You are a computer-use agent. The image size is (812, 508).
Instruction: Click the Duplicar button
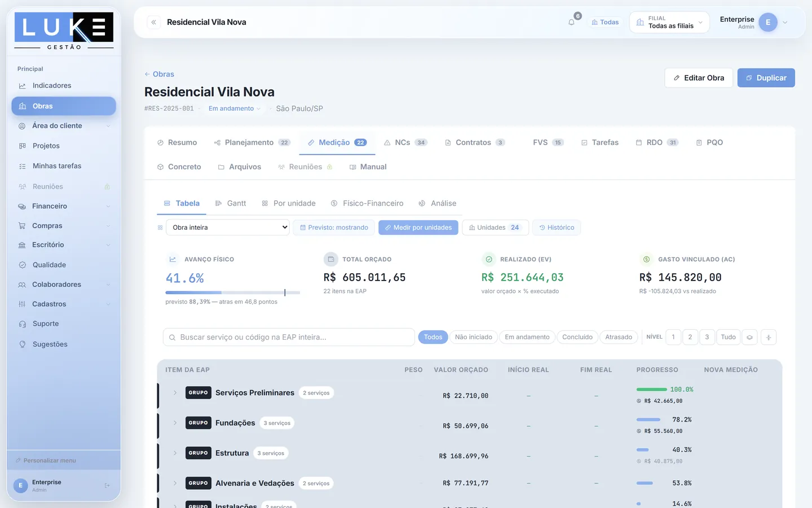(766, 78)
